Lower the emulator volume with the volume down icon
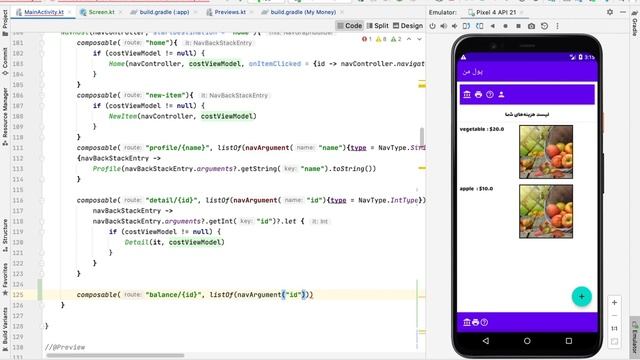The height and width of the screenshot is (360, 640). [454, 26]
